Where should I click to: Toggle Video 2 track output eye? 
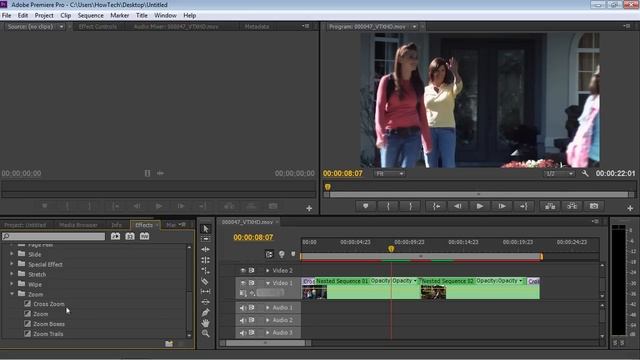click(x=243, y=270)
